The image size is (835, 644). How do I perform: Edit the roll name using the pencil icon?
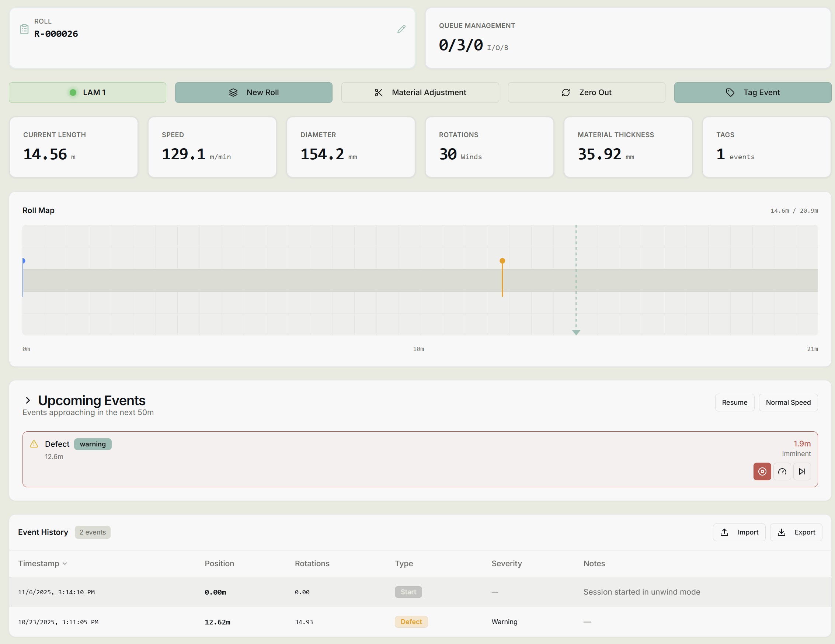click(401, 29)
